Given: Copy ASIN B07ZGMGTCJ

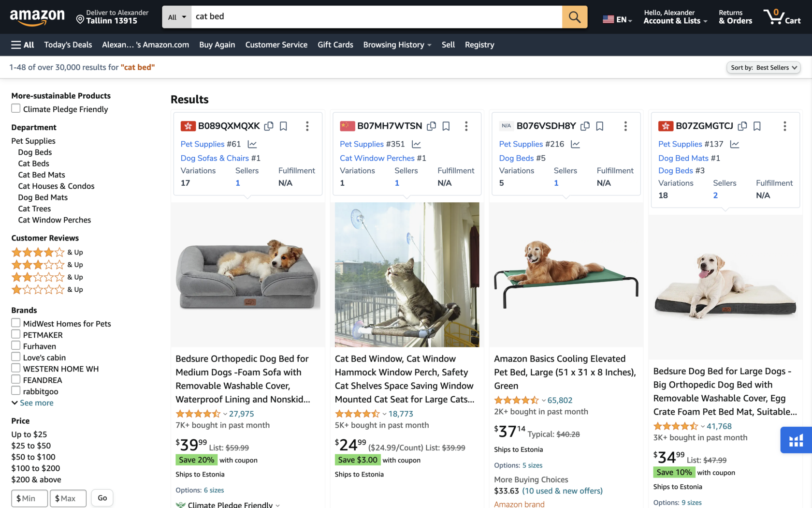Looking at the screenshot, I should [x=742, y=126].
